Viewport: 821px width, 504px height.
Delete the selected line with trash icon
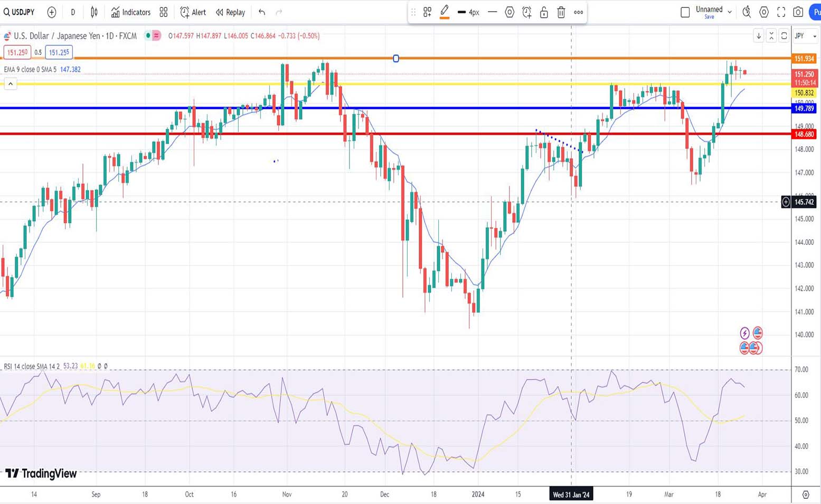tap(561, 12)
